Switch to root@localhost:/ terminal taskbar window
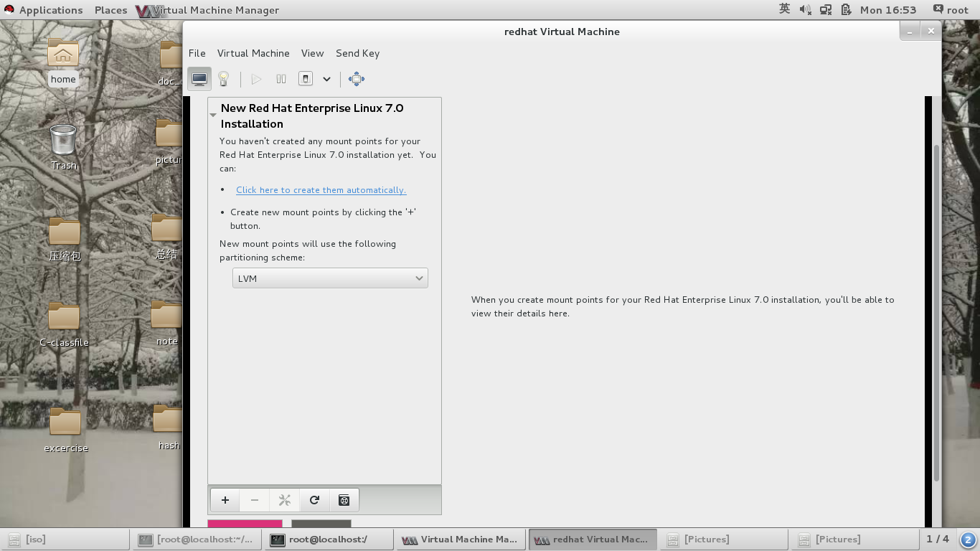980x551 pixels. pyautogui.click(x=329, y=540)
